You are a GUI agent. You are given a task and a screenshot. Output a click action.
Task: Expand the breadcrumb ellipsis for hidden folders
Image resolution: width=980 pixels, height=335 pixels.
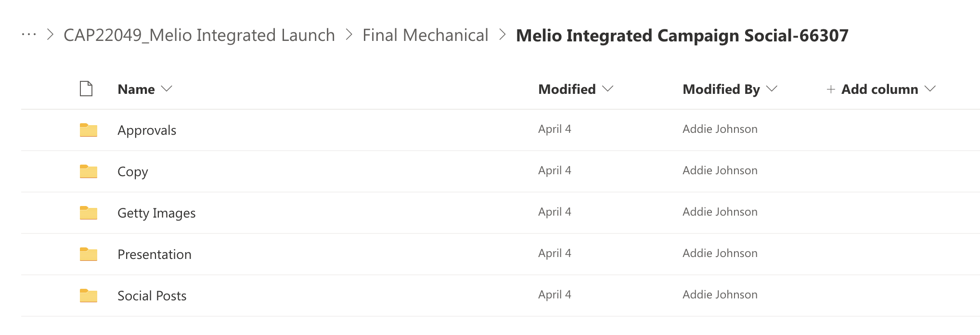pos(29,35)
